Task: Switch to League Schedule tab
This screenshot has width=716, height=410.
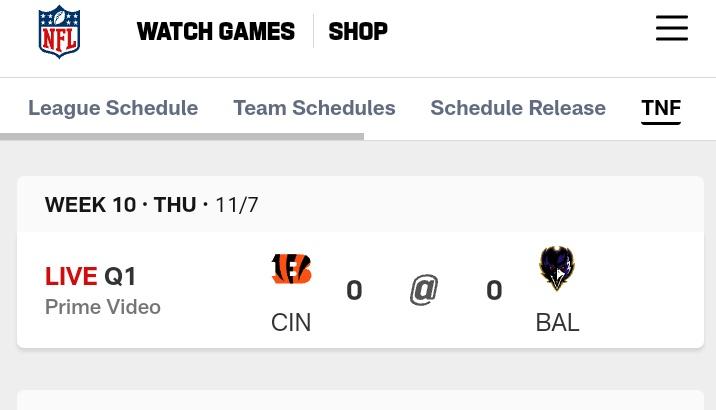Action: point(113,108)
